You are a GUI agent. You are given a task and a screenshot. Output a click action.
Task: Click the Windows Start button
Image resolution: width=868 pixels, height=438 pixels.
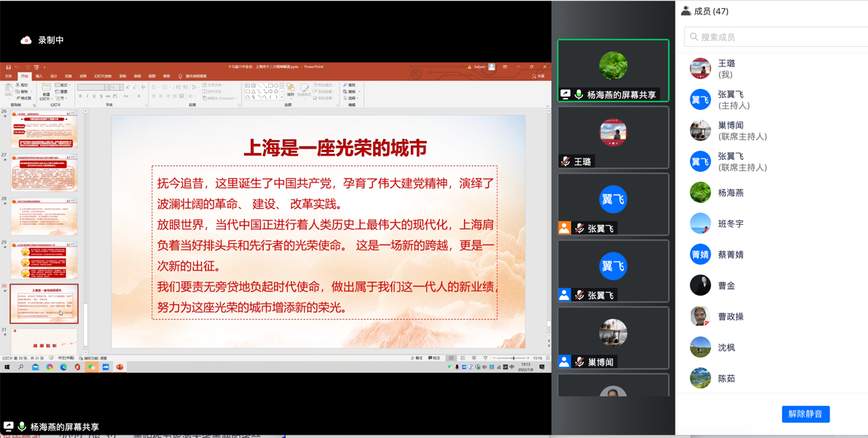tap(7, 367)
